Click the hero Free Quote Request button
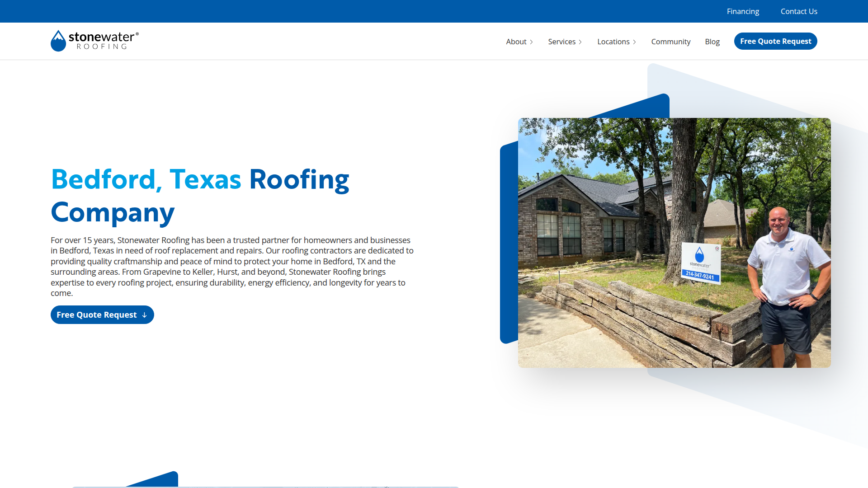868x488 pixels. click(x=102, y=315)
